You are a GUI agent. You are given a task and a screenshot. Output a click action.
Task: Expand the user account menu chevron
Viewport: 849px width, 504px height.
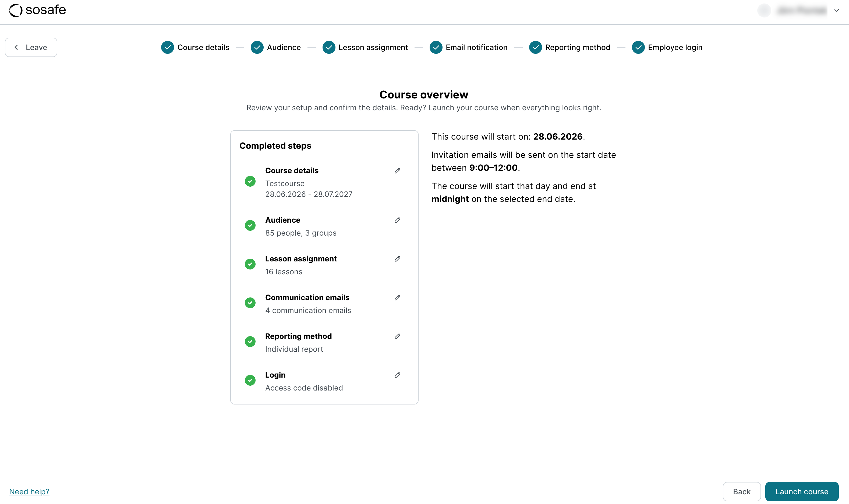(x=836, y=10)
